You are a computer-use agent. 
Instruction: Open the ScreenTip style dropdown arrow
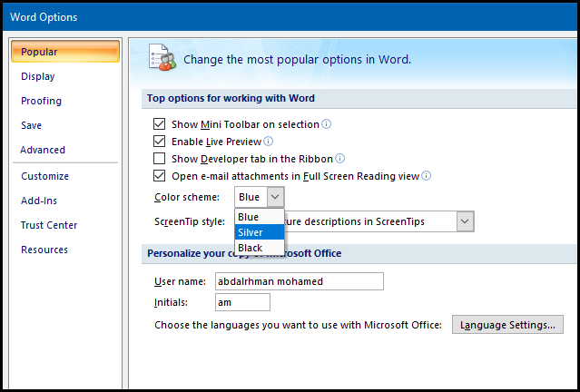tap(465, 221)
